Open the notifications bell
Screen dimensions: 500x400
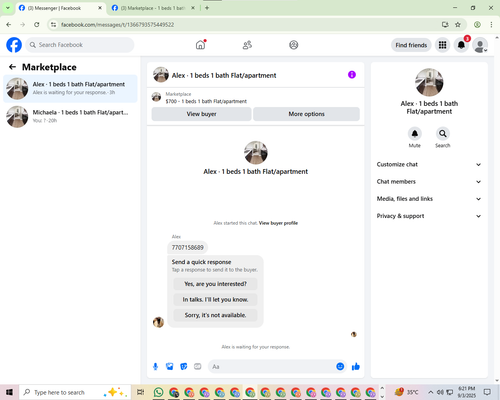(x=461, y=45)
